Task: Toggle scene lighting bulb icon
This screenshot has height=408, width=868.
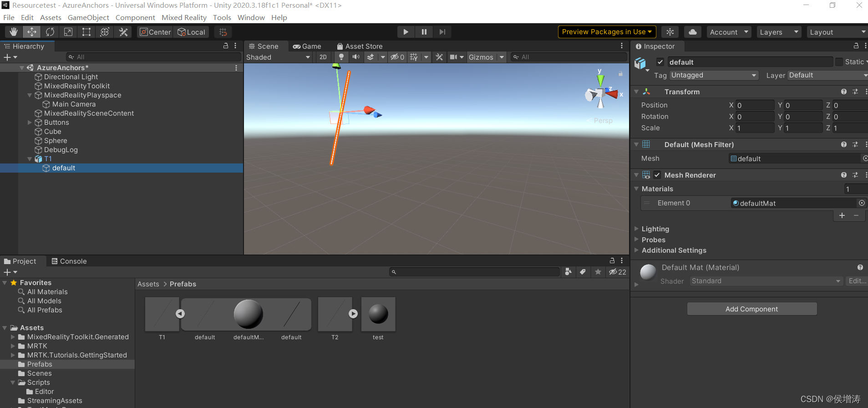Action: (341, 57)
